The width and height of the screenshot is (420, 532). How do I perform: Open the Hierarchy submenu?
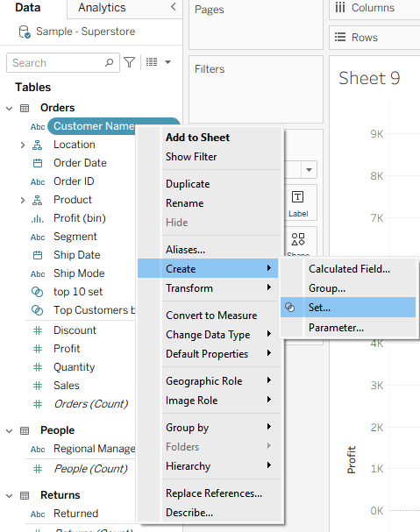point(208,466)
